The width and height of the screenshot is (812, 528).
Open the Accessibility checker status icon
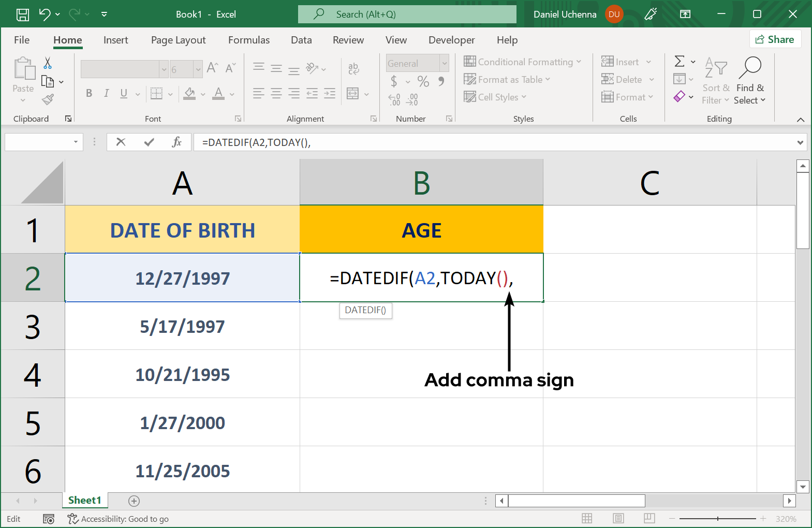click(73, 519)
